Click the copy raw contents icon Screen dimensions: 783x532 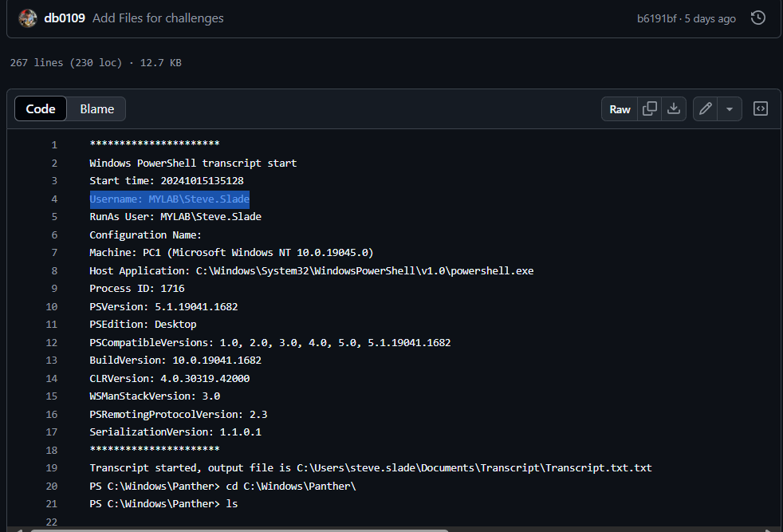[x=649, y=108]
